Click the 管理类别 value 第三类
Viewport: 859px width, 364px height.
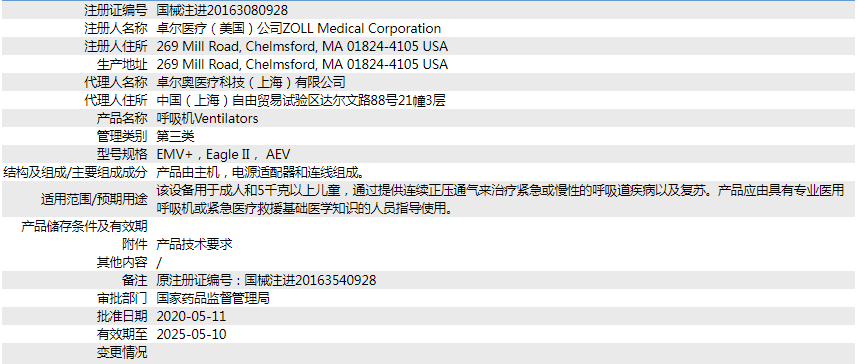(175, 136)
